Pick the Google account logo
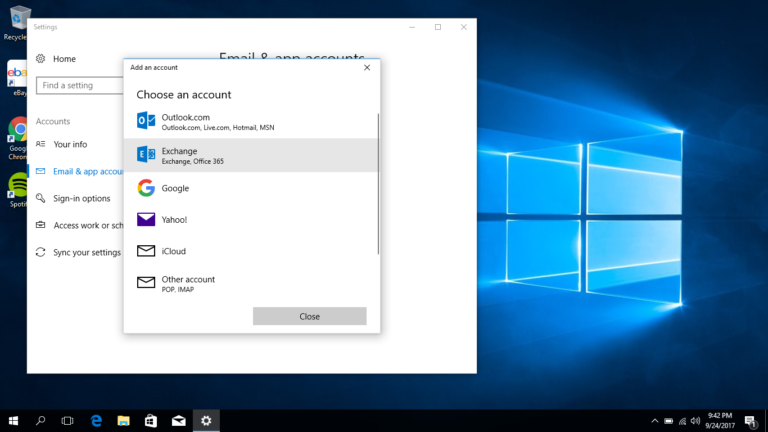Image resolution: width=768 pixels, height=432 pixels. coord(145,188)
